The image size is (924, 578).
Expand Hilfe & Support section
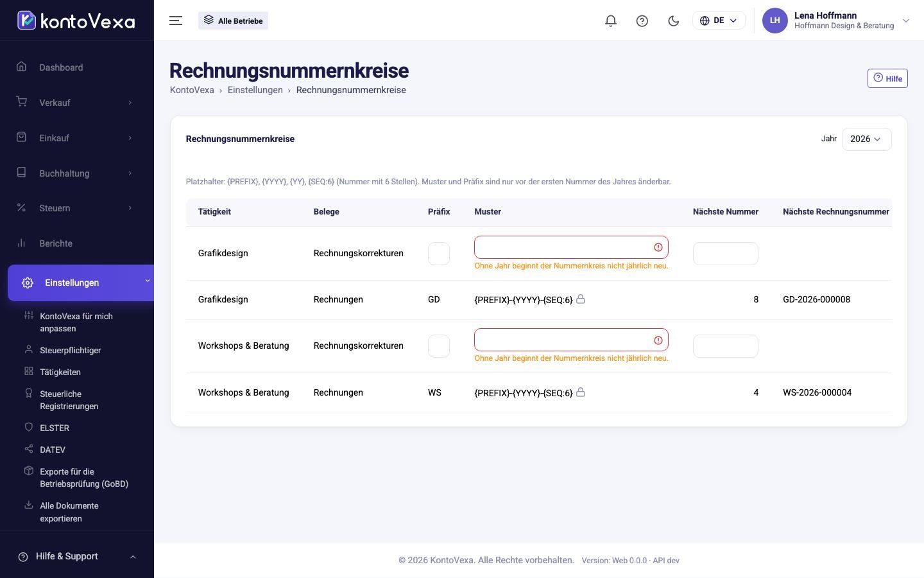click(77, 556)
